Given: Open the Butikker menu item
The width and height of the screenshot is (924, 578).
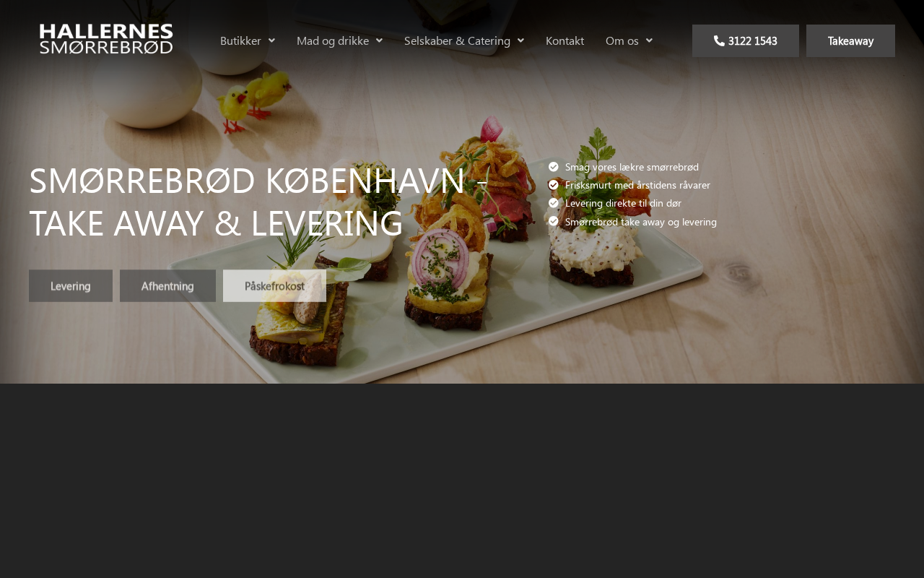Looking at the screenshot, I should 240,40.
